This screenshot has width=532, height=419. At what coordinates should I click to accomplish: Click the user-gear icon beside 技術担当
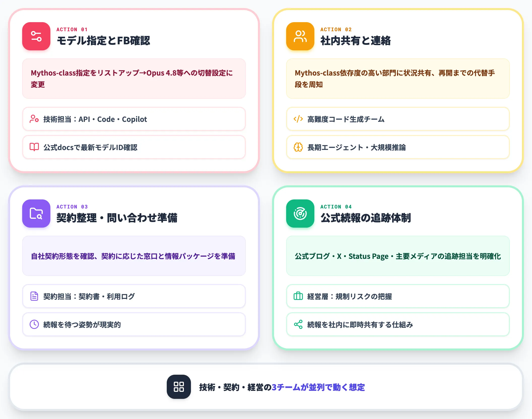click(34, 119)
